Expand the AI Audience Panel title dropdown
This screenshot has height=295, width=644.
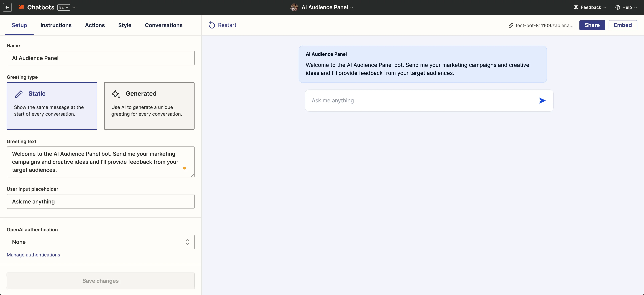pos(352,8)
